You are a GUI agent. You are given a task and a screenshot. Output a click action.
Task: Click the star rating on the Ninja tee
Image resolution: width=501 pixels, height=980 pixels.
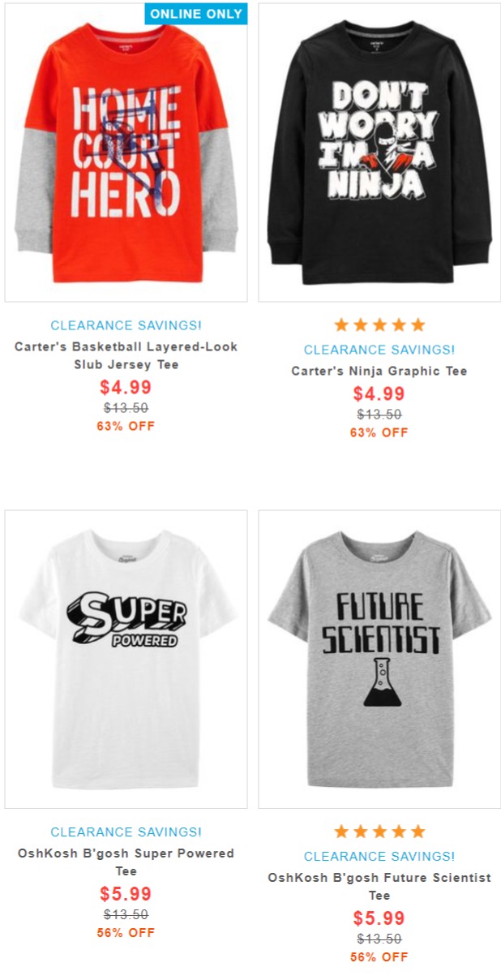tap(379, 325)
